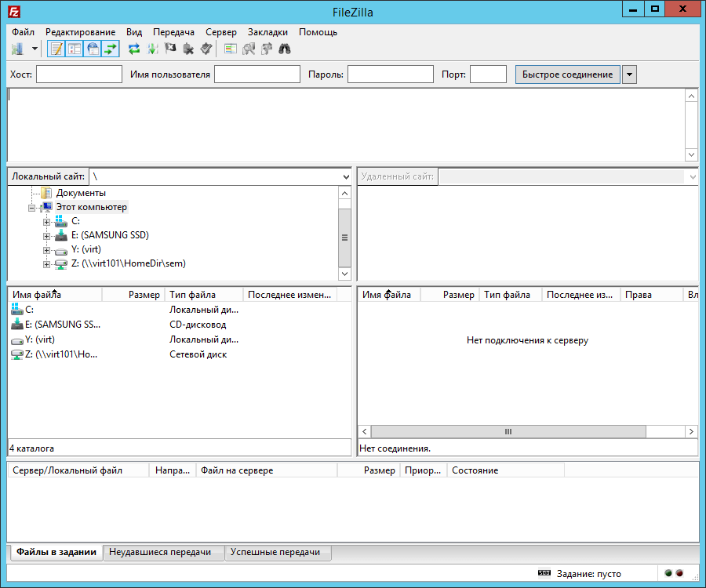Viewport: 706px width, 588px height.
Task: Switch to the Успешные передачи tab
Action: click(x=278, y=552)
